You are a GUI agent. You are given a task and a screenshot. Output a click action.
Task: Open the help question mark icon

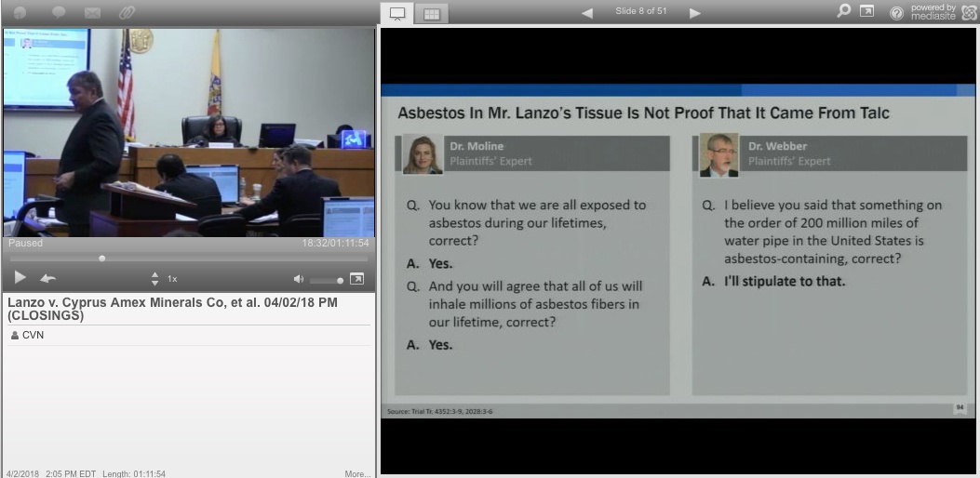[896, 13]
